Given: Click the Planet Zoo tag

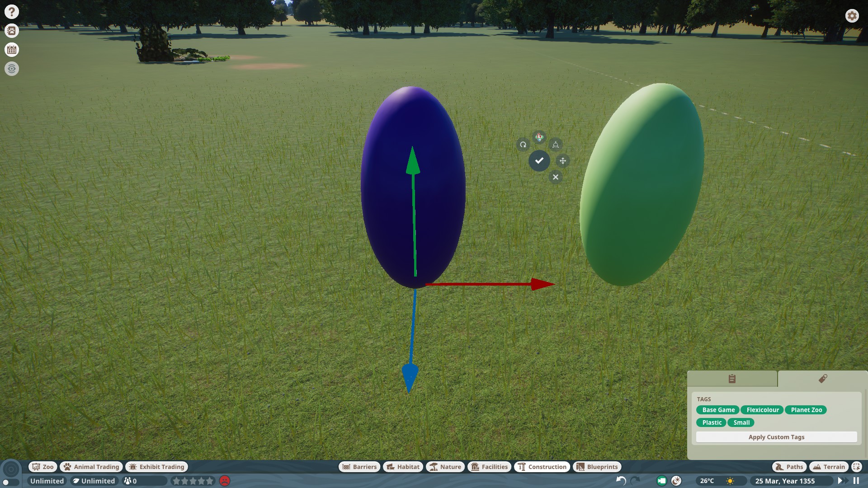Looking at the screenshot, I should [x=806, y=410].
